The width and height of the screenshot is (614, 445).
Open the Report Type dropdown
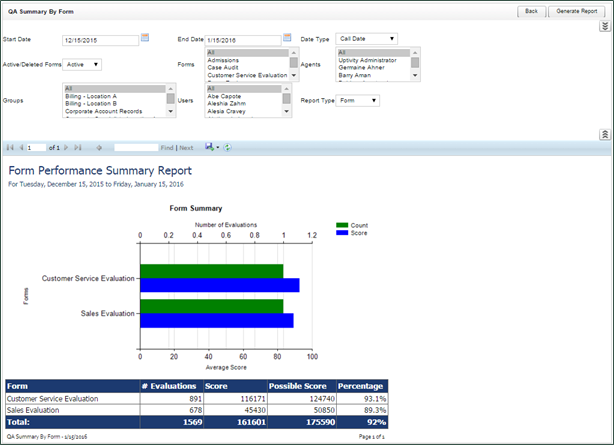(x=358, y=100)
